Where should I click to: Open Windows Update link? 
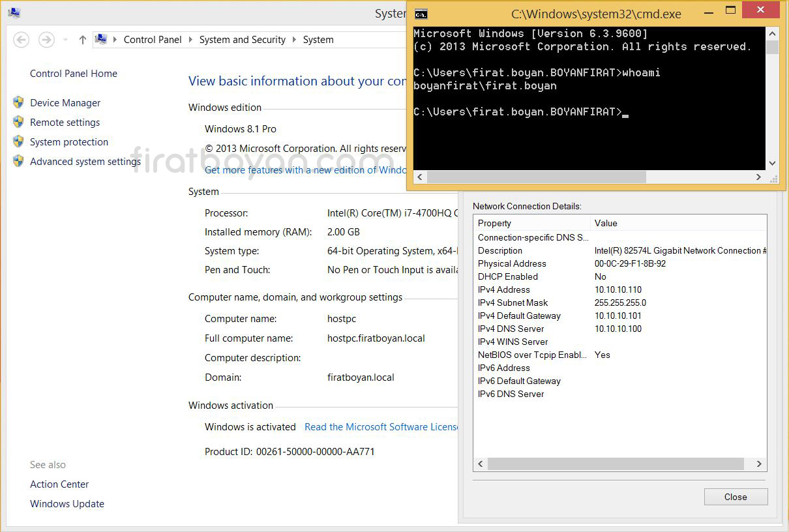click(x=67, y=504)
